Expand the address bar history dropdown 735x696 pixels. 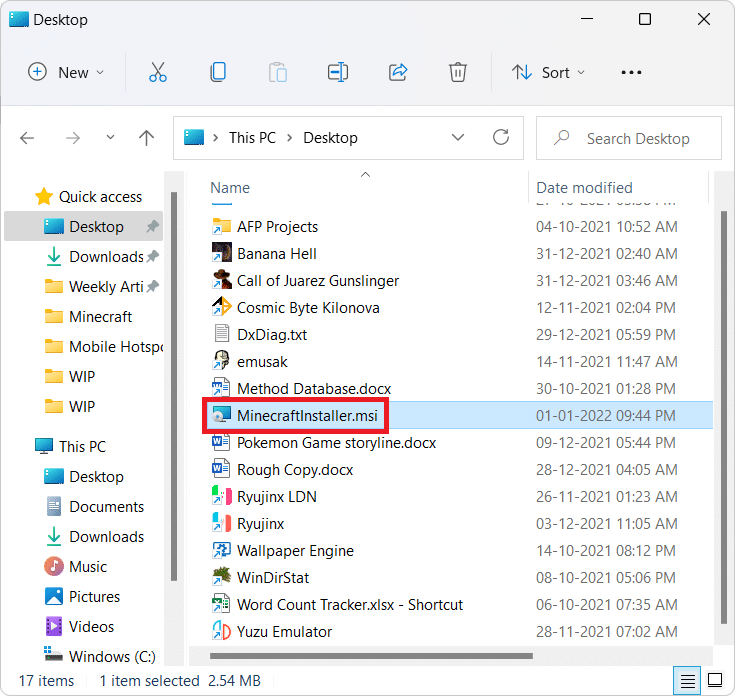pos(458,138)
